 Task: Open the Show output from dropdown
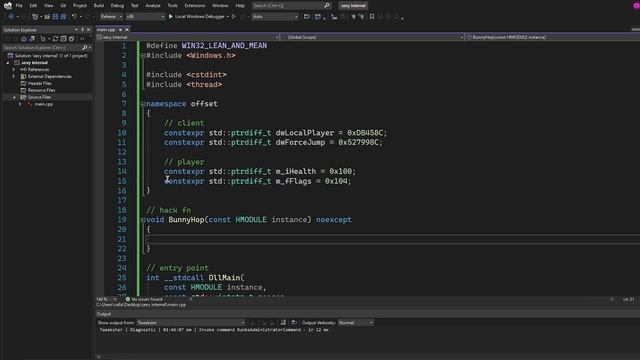191,323
